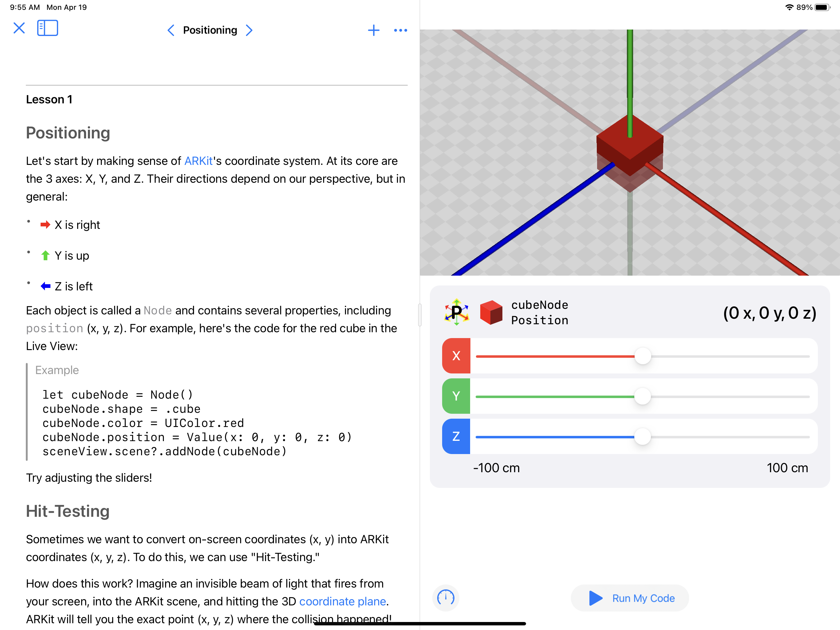
Task: Click the Z axis slider thumb
Action: [x=643, y=437]
